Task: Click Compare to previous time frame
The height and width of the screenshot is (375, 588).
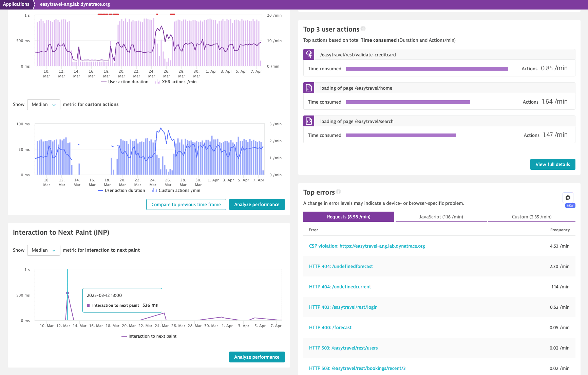Action: coord(186,204)
